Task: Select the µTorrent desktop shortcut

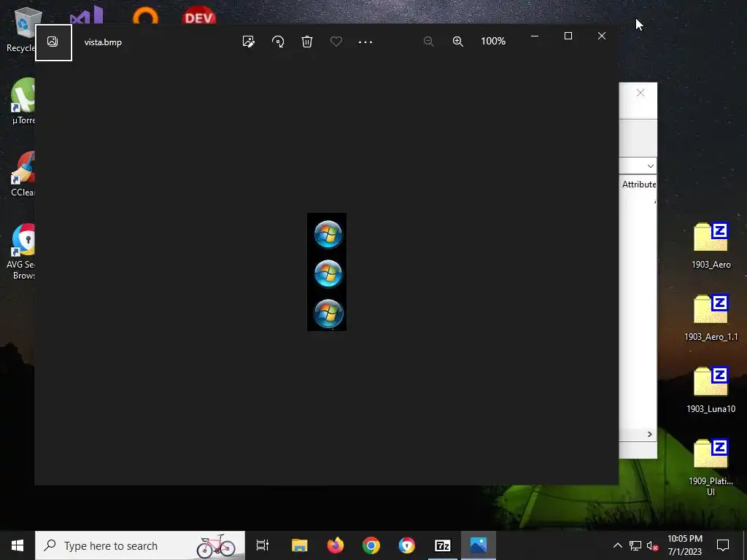Action: tap(23, 101)
